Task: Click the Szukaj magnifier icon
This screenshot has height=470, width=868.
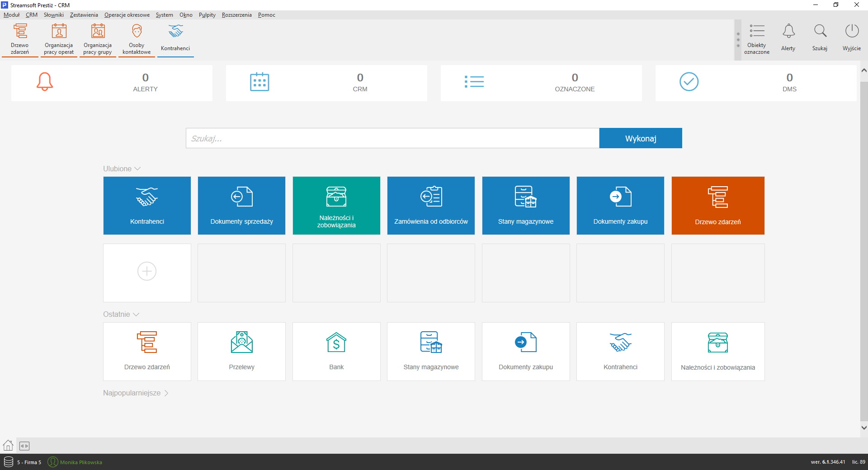Action: pos(820,38)
